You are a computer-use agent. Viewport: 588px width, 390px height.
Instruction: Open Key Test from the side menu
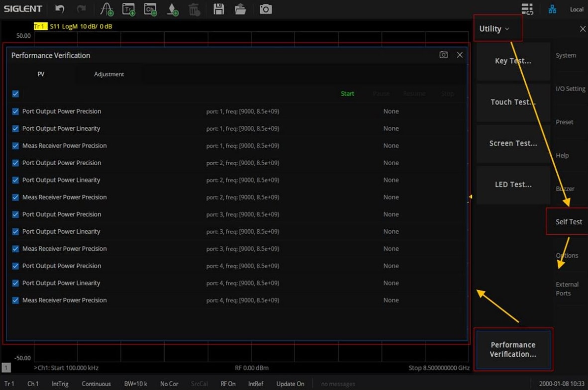tap(513, 61)
